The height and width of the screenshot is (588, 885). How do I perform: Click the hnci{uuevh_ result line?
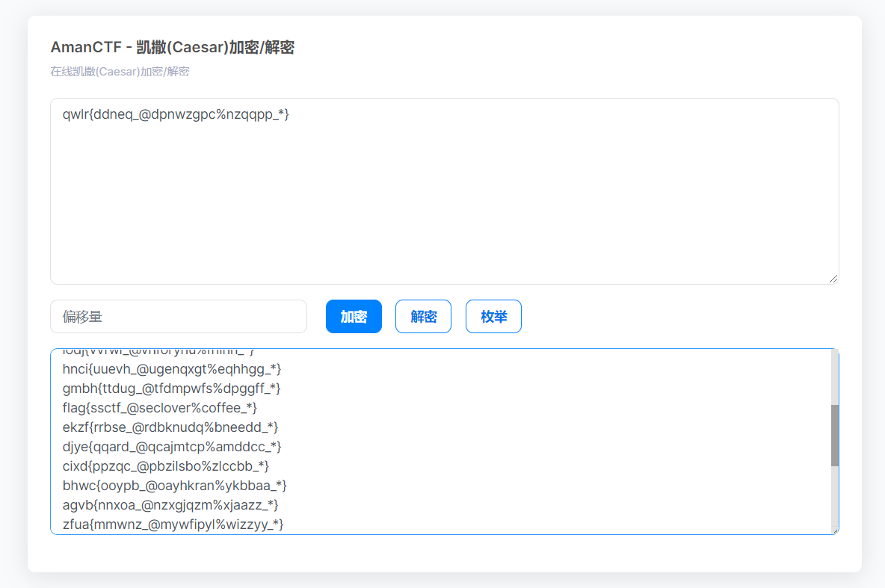(172, 368)
